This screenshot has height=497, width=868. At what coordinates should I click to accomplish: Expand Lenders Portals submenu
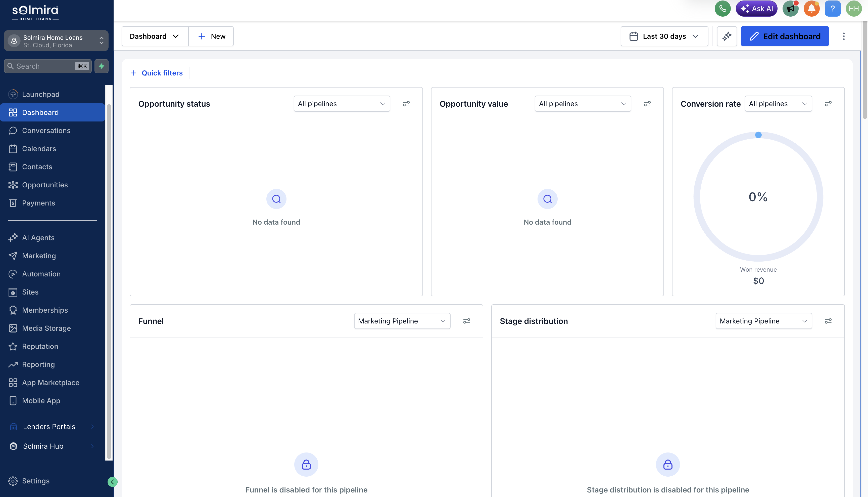(53, 427)
